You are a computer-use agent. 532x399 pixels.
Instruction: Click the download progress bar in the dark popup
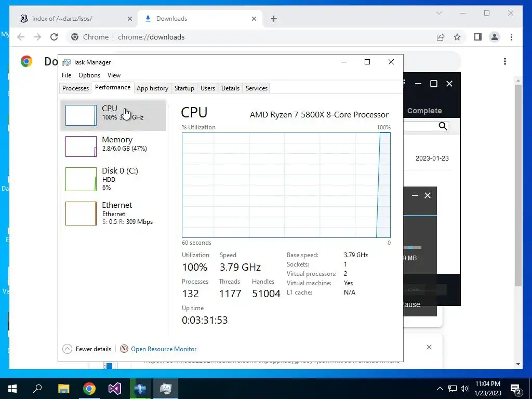[x=413, y=248]
